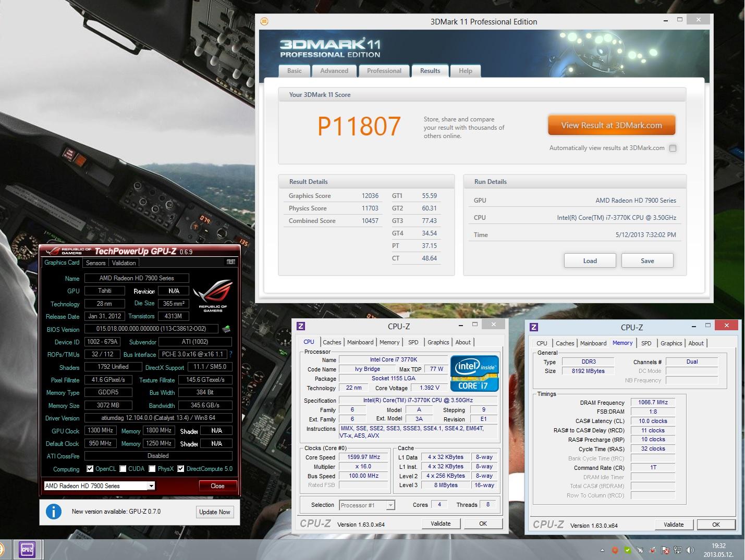
Task: Click the BIOS Version field in GPU-Z
Action: [151, 329]
